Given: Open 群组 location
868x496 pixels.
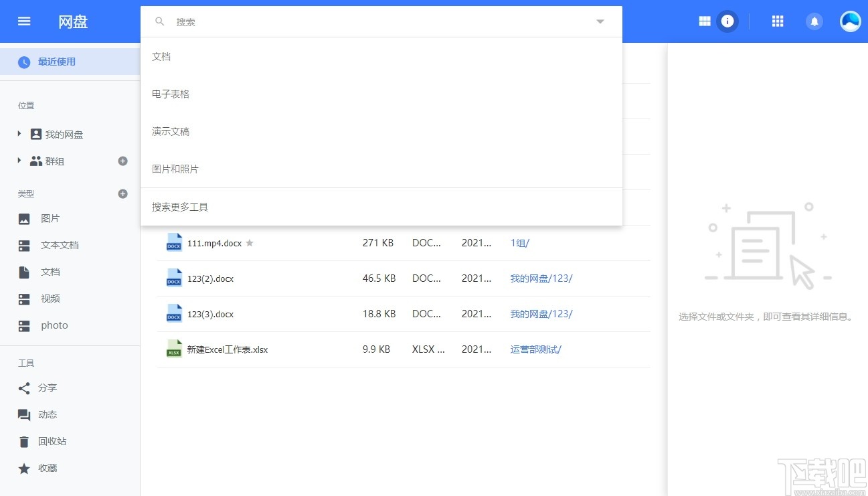Looking at the screenshot, I should point(55,161).
